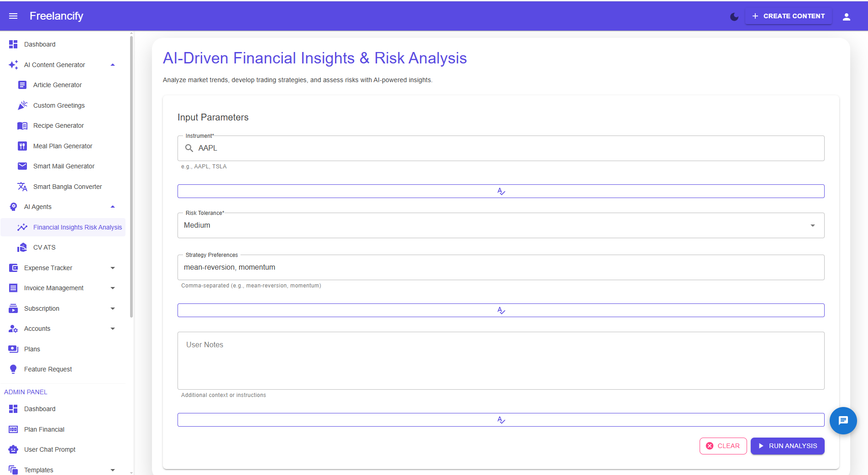Open User Chat Prompt admin page

[x=63, y=449]
